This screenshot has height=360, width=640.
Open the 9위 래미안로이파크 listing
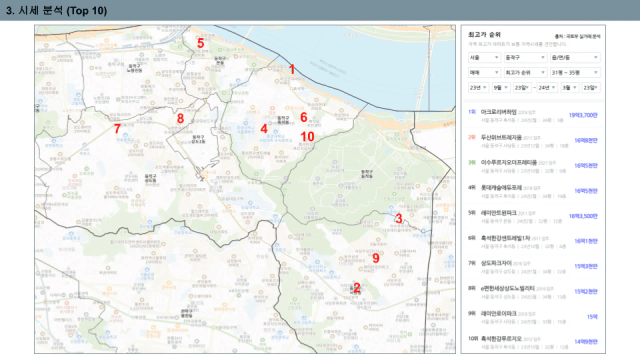point(533,317)
